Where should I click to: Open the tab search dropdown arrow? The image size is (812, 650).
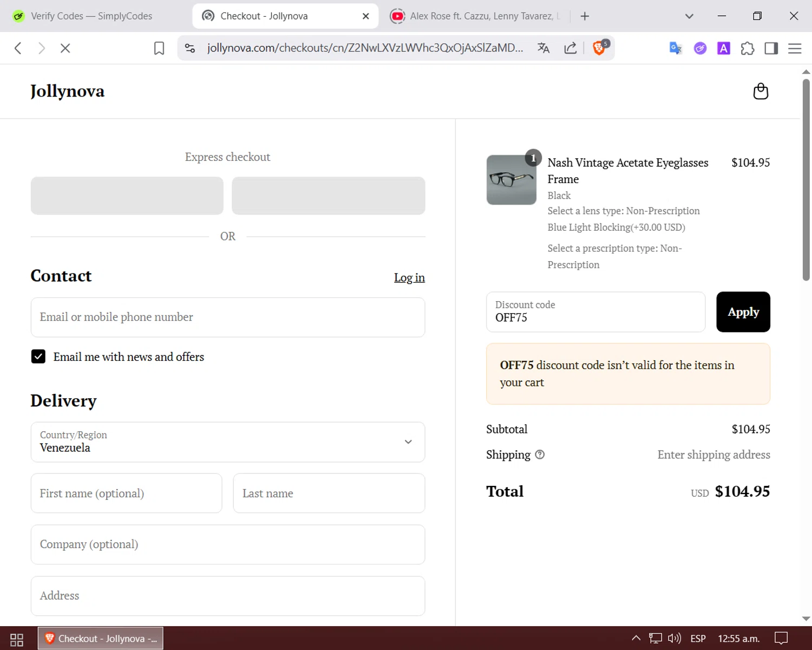tap(689, 16)
